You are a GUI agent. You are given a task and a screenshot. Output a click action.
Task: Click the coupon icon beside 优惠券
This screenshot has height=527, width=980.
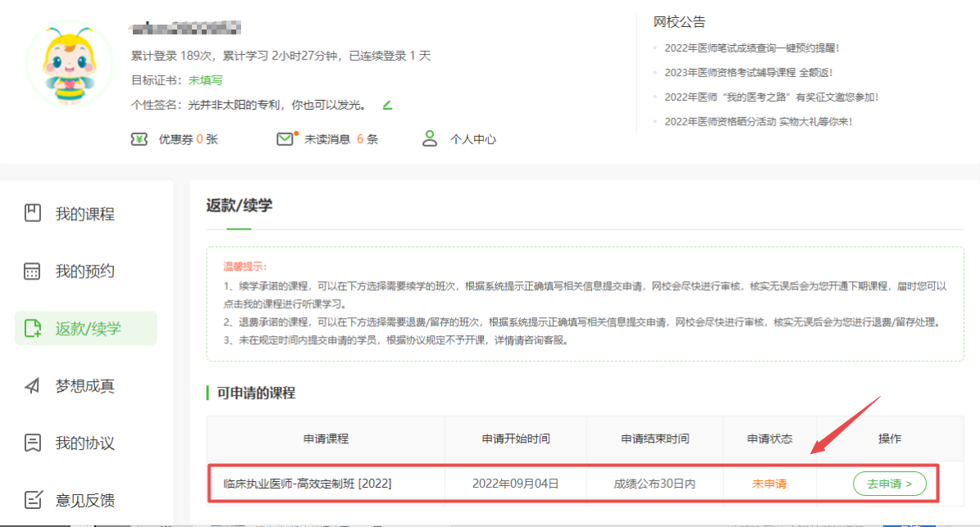[139, 139]
